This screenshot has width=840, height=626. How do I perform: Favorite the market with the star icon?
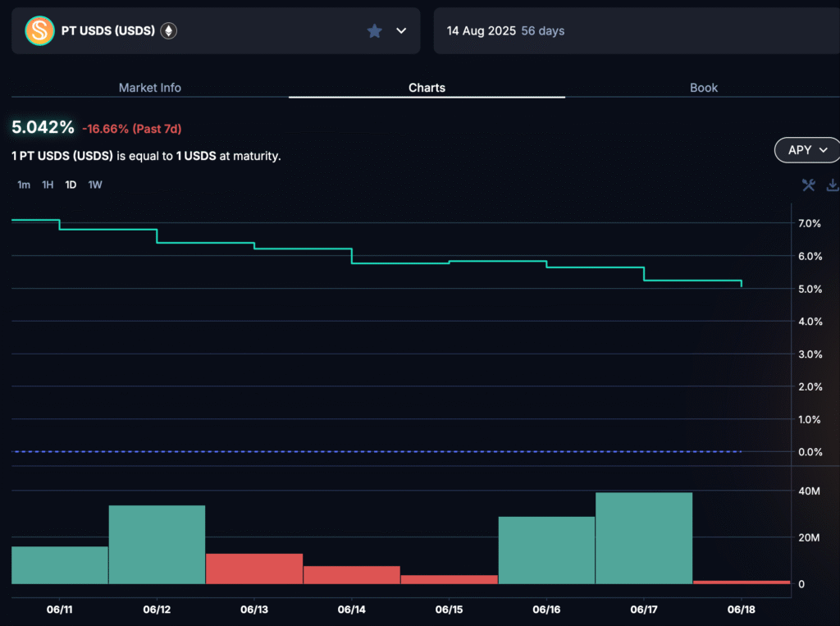(374, 31)
